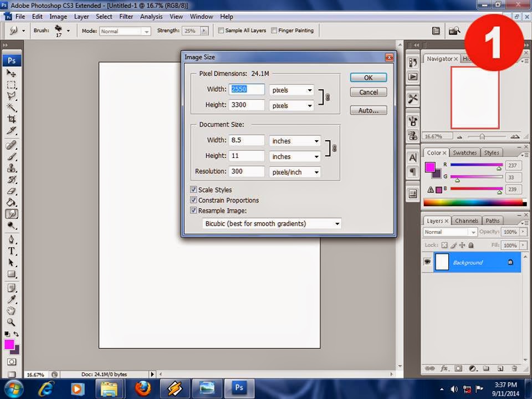This screenshot has width=532, height=399.
Task: Select the Crop tool
Action: [x=11, y=119]
